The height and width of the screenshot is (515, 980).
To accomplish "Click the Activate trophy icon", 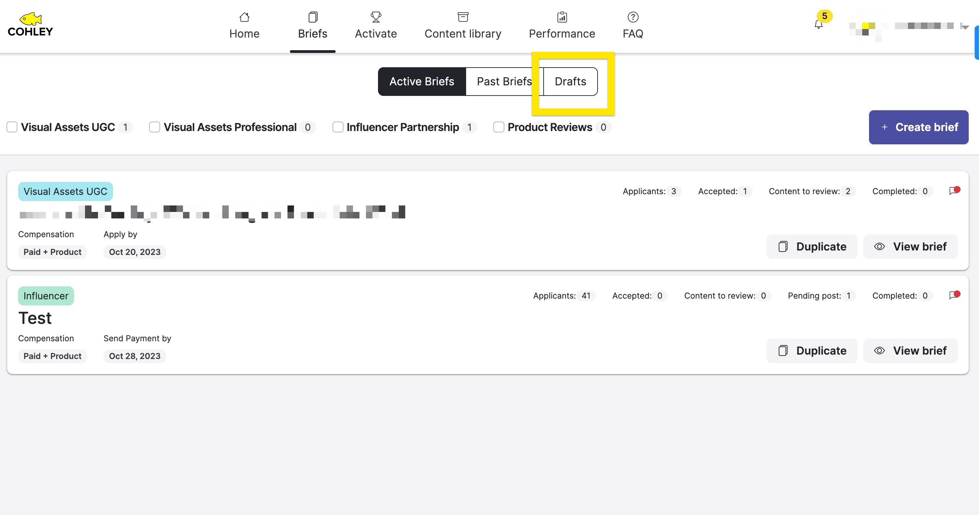I will point(376,17).
